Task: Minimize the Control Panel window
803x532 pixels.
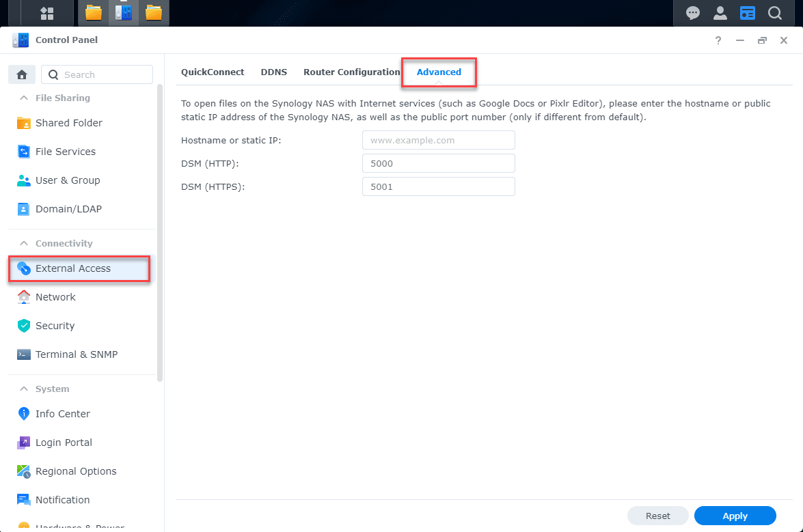Action: [x=740, y=40]
